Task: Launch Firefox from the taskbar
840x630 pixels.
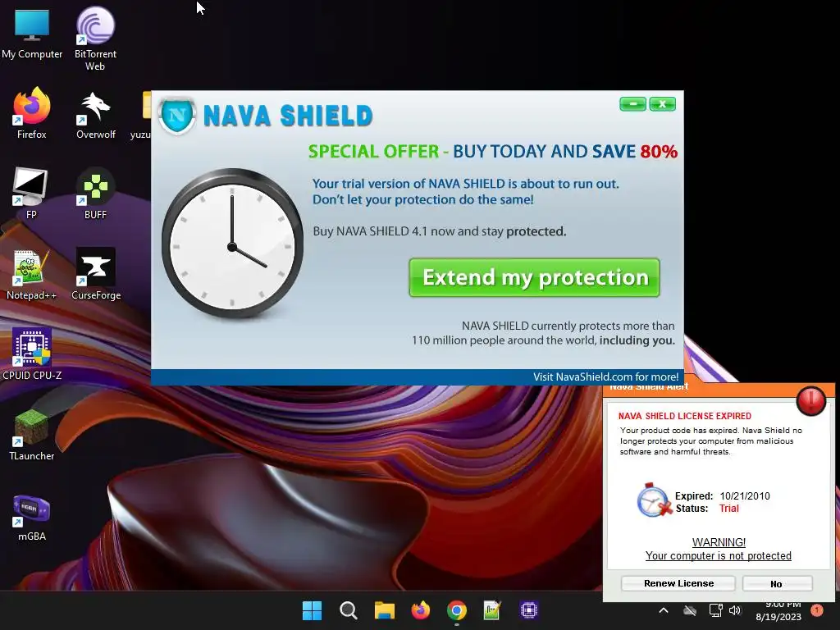Action: pos(421,610)
